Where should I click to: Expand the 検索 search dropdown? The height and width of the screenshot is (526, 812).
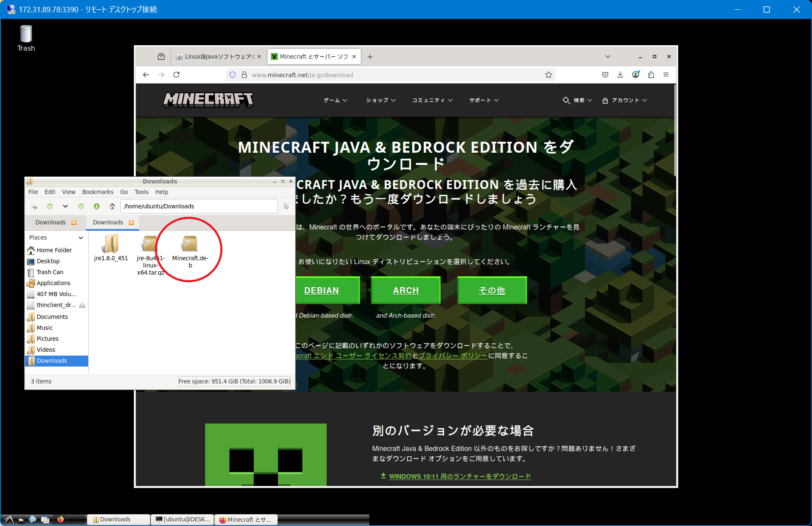pos(577,100)
